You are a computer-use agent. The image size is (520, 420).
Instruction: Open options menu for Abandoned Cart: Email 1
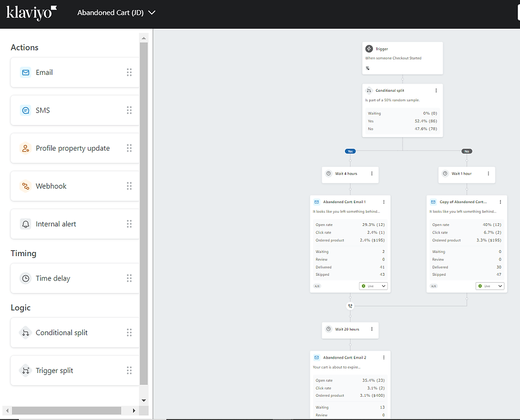pos(384,202)
